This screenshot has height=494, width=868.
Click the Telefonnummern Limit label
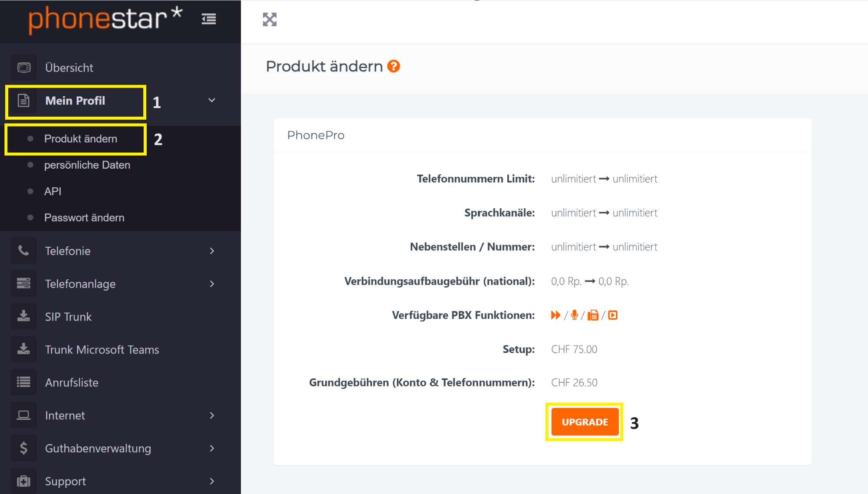(x=476, y=179)
